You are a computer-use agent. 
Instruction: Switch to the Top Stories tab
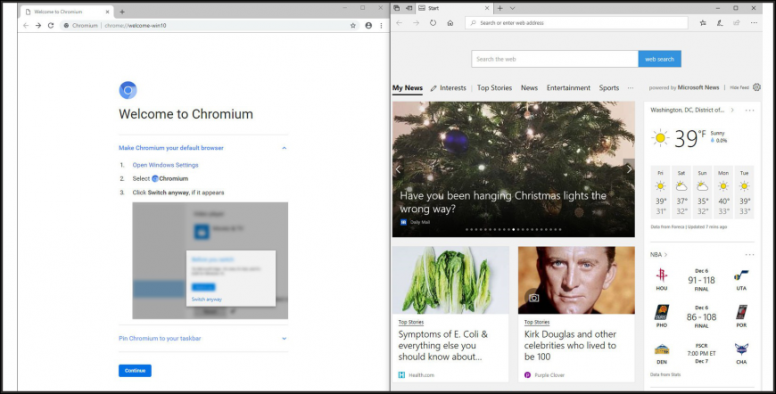click(x=494, y=88)
